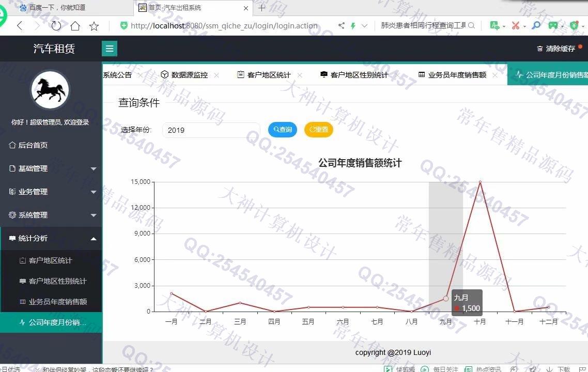Open the address bar dropdown chevron
Viewport: 588px width, 372px height.
[x=364, y=25]
